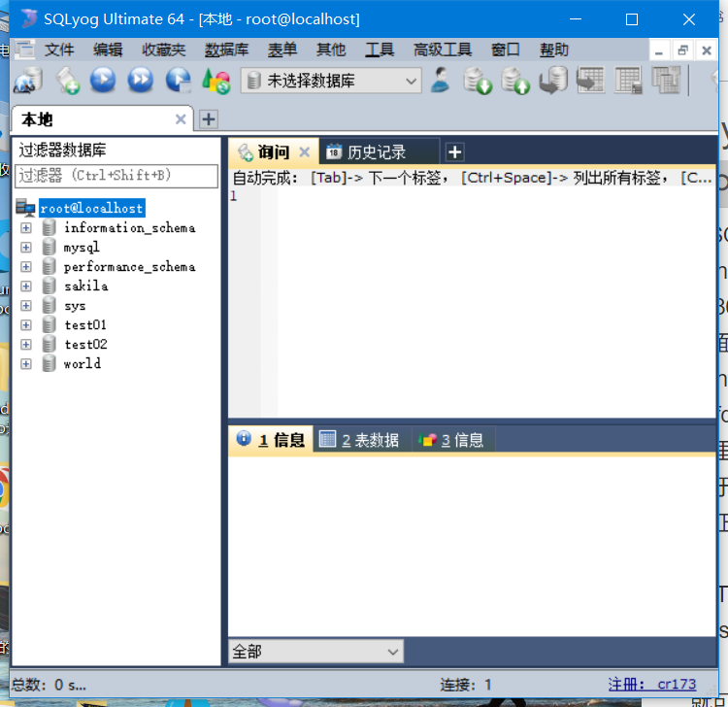Click the document icon left of 文件 menu
The width and height of the screenshot is (728, 707).
pos(24,50)
